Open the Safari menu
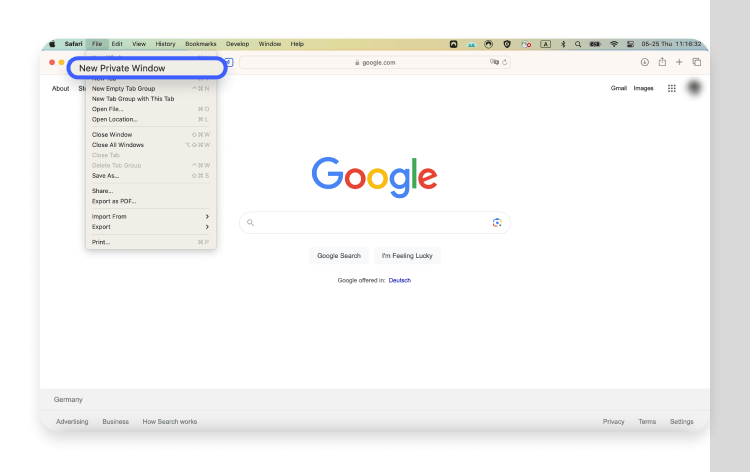Image resolution: width=750 pixels, height=472 pixels. pos(74,44)
